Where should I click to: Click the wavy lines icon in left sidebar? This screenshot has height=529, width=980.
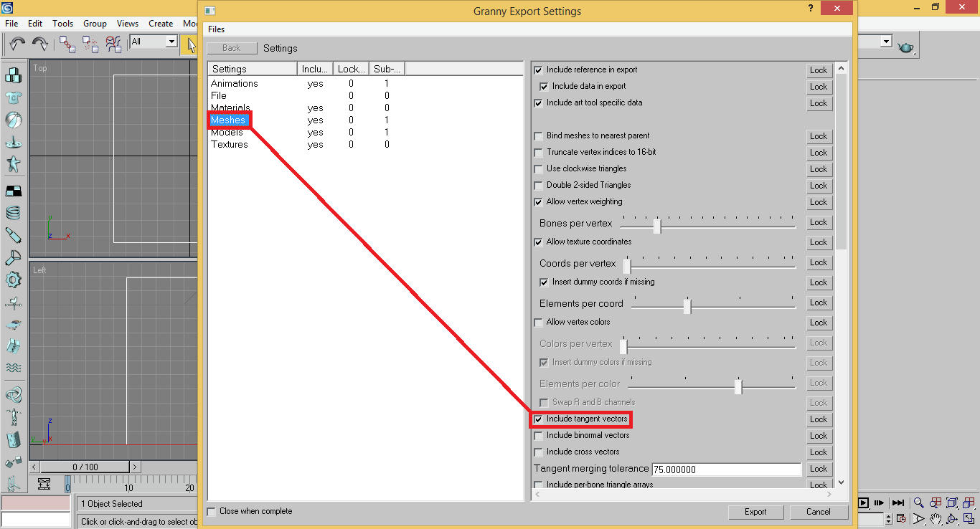(x=13, y=368)
